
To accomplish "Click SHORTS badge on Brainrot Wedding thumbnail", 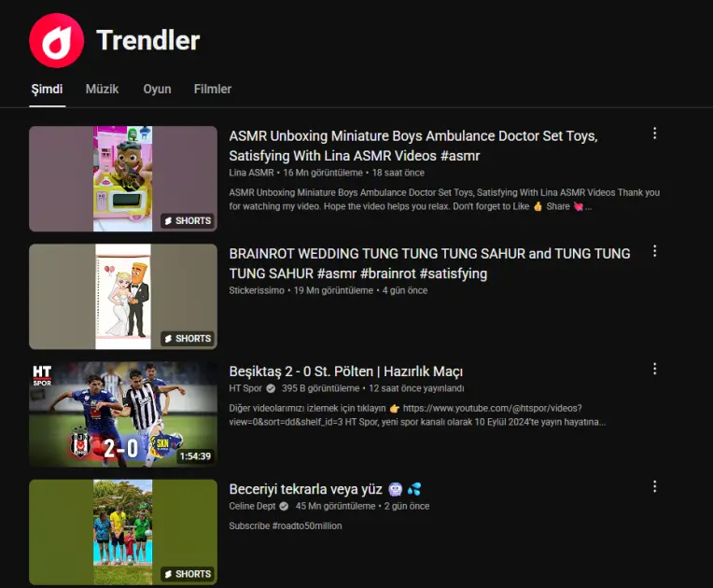I will coord(188,339).
